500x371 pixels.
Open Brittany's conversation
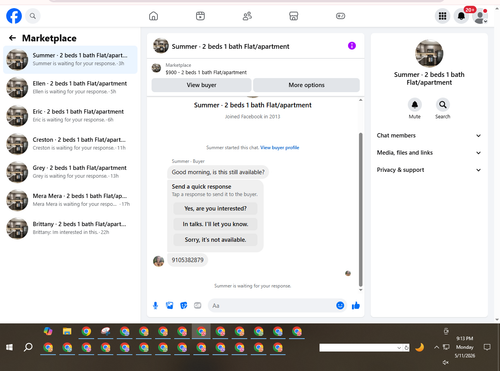(70, 228)
